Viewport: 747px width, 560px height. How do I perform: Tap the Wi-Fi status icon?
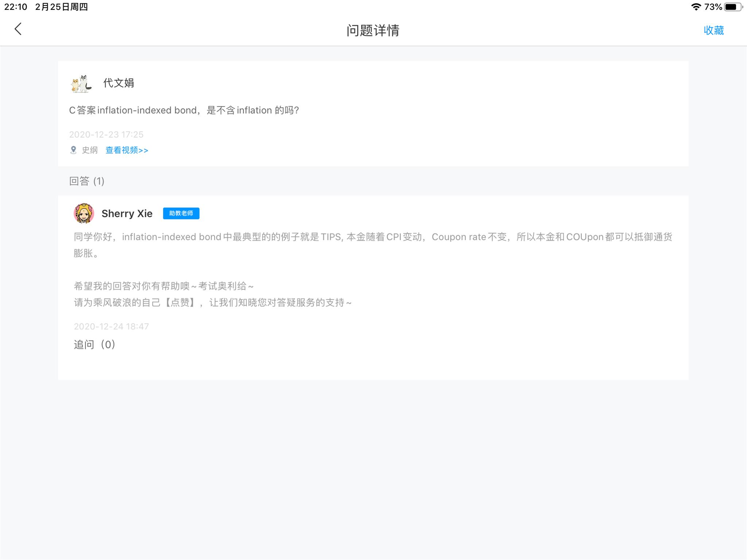696,7
